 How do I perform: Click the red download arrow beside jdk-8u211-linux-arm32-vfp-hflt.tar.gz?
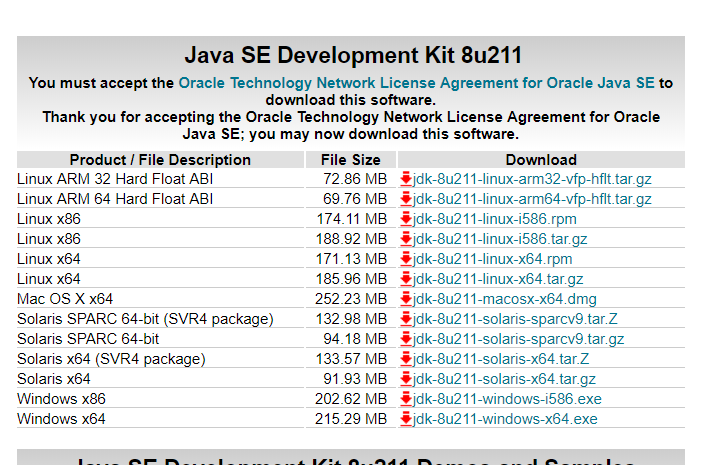tap(406, 179)
